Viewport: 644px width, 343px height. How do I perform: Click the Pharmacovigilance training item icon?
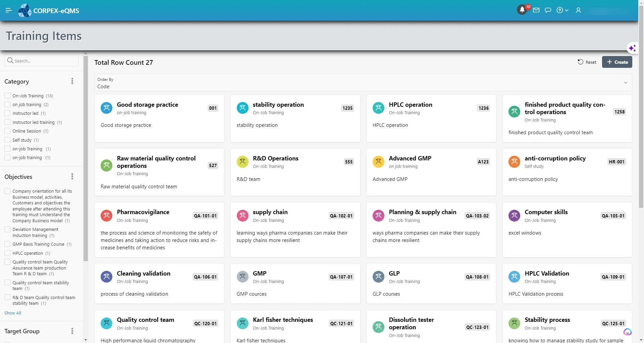coord(106,216)
